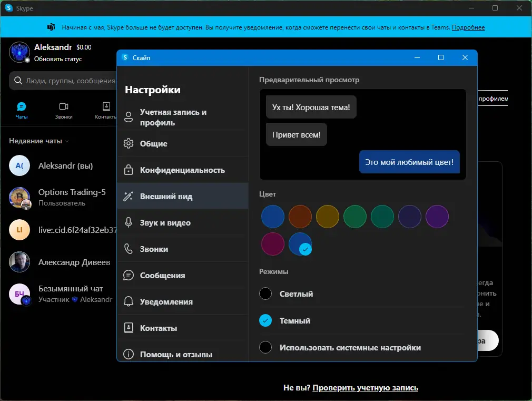The image size is (532, 401).
Task: Click the Aleksandr (вы) chat avatar
Action: click(19, 165)
